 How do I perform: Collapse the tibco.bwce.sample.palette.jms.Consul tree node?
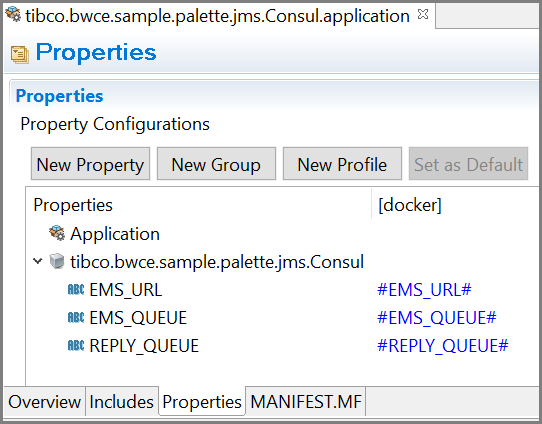click(x=38, y=261)
